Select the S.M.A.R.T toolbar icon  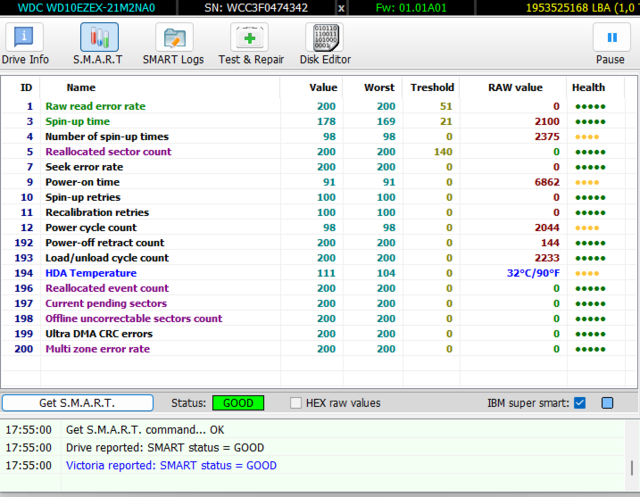pyautogui.click(x=99, y=37)
